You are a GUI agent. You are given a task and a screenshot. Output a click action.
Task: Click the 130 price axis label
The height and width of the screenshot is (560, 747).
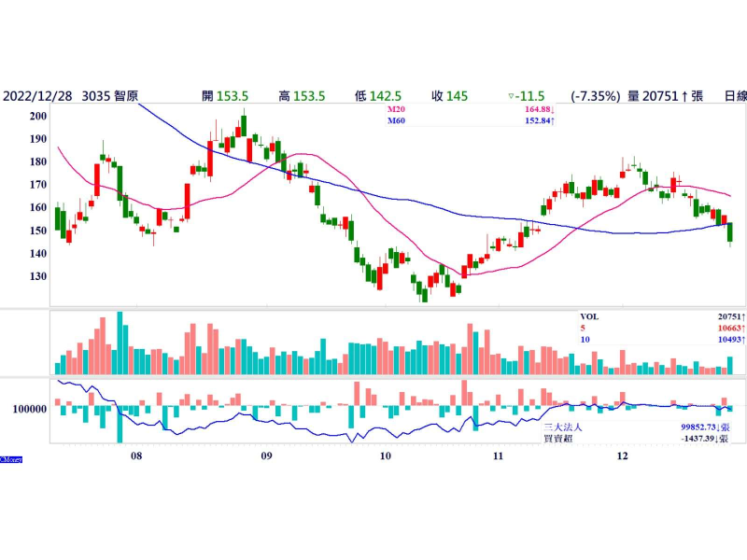pos(38,276)
